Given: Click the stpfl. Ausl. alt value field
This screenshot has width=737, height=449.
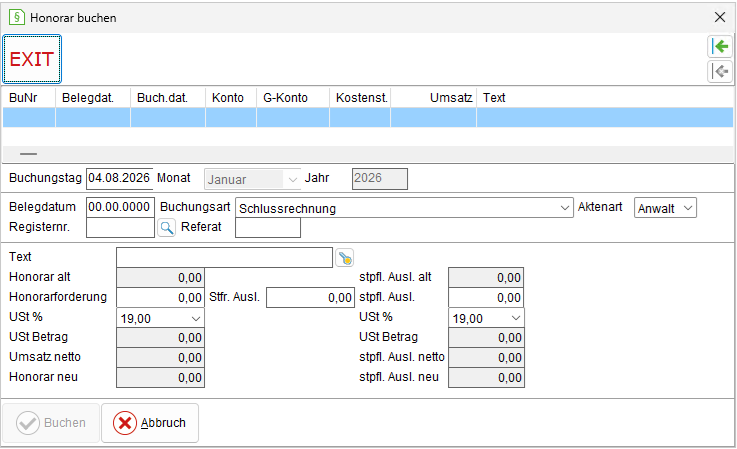Looking at the screenshot, I should (486, 277).
